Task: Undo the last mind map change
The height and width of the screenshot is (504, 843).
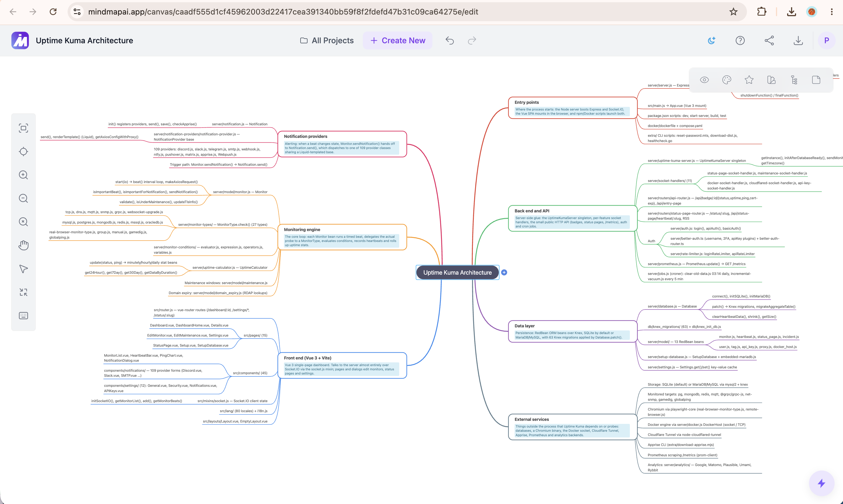Action: click(449, 40)
